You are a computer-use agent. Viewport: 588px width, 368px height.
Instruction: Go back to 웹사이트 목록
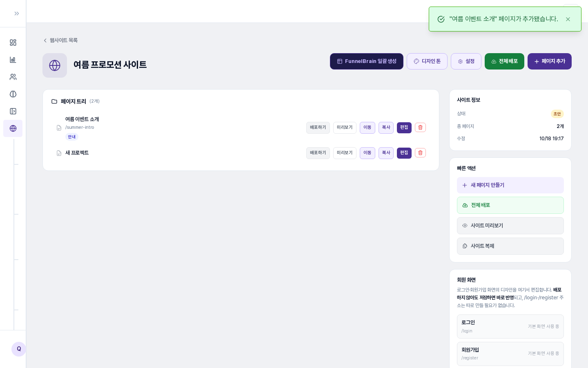tap(60, 40)
